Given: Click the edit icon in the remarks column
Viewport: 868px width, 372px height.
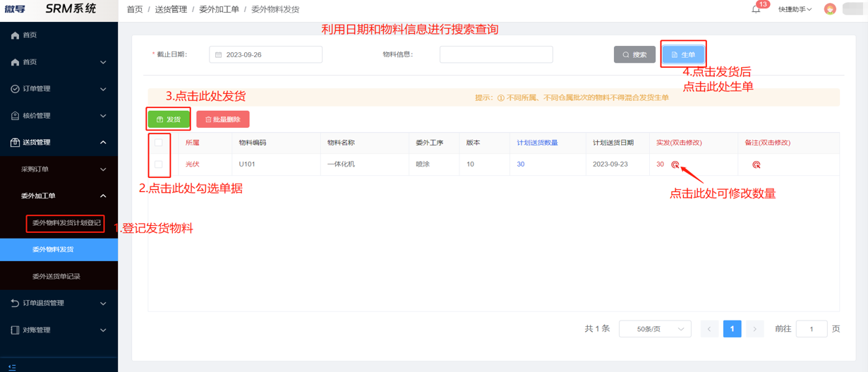Looking at the screenshot, I should point(757,164).
